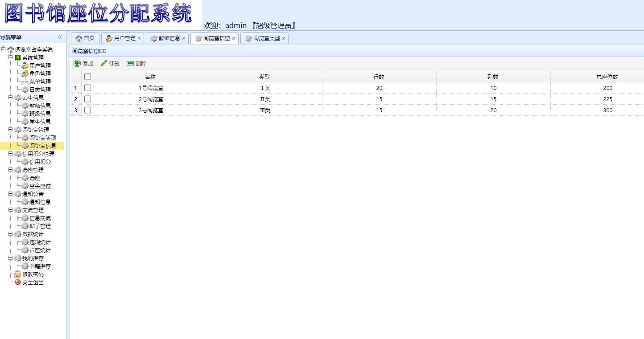Image resolution: width=644 pixels, height=339 pixels.
Task: Select the 添加 (Add) icon
Action: click(77, 63)
